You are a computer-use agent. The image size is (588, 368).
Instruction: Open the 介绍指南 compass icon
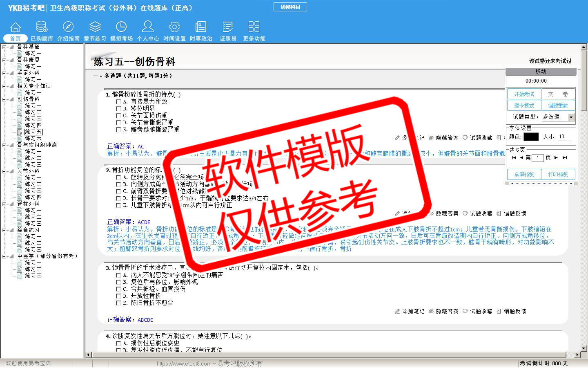68,27
